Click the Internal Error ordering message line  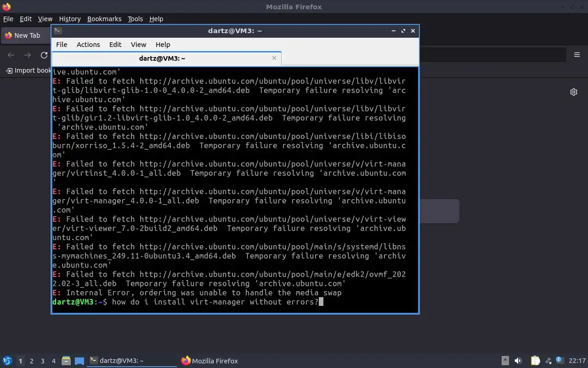(x=197, y=293)
